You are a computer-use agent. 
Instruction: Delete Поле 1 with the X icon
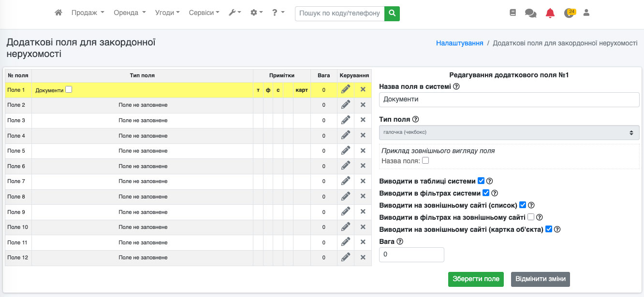(363, 90)
